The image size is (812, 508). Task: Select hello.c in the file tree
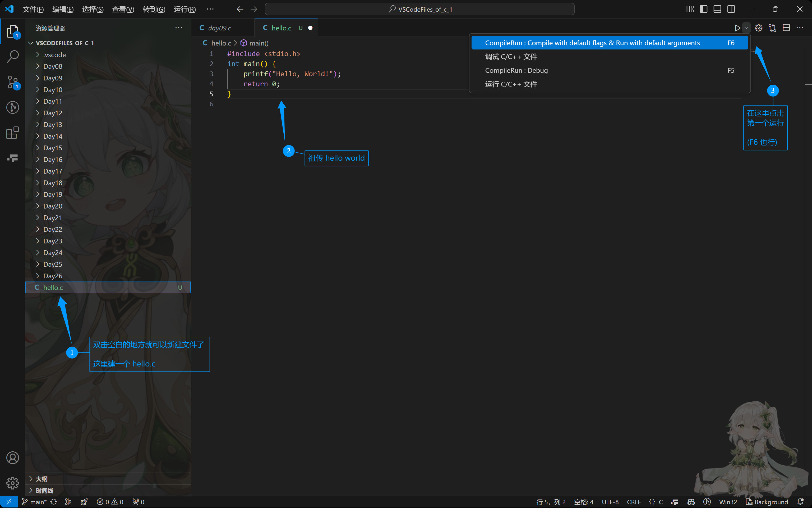point(108,287)
